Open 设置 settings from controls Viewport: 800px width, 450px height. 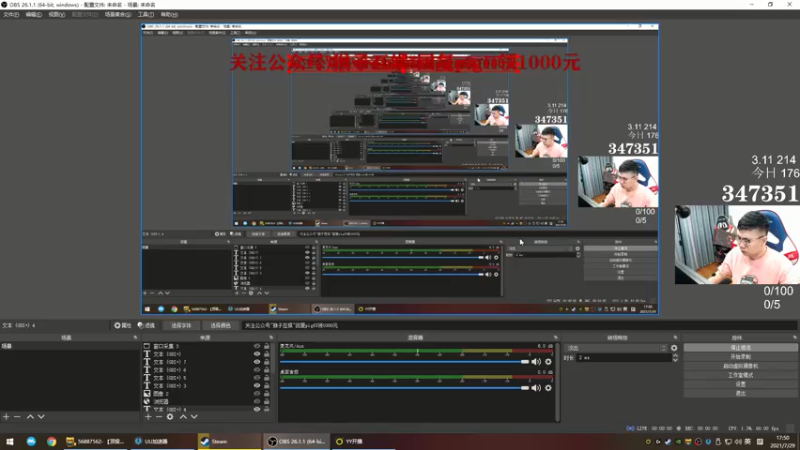pos(740,384)
